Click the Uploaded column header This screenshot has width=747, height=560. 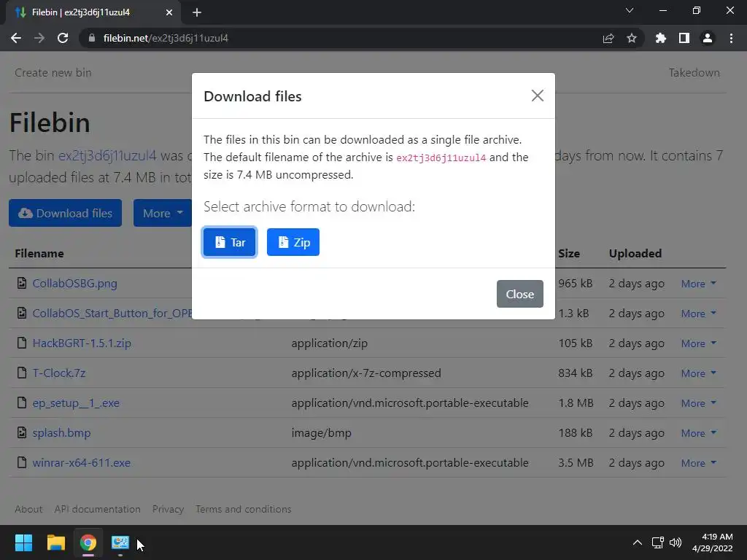[635, 253]
